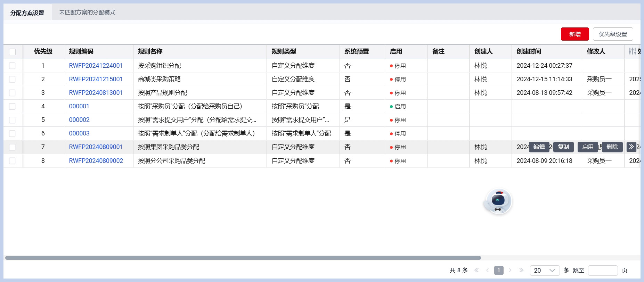Screen dimensions: 644x282
Task: Check the row for priority 8
Action: (x=13, y=161)
